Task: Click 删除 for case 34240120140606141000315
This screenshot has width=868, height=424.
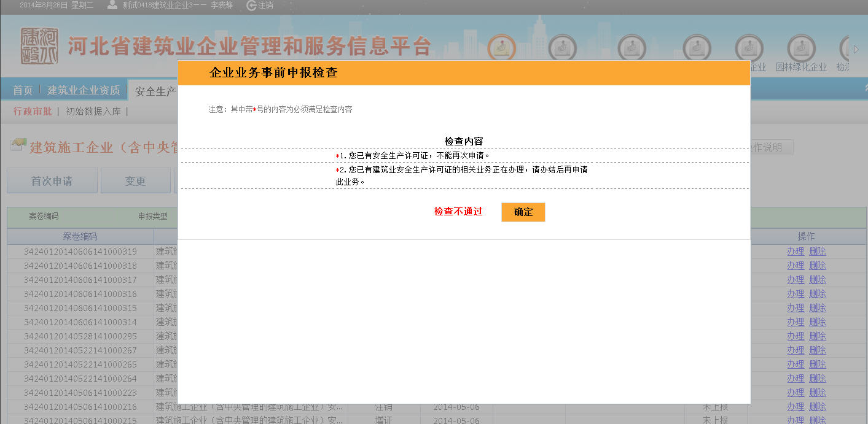Action: (818, 308)
